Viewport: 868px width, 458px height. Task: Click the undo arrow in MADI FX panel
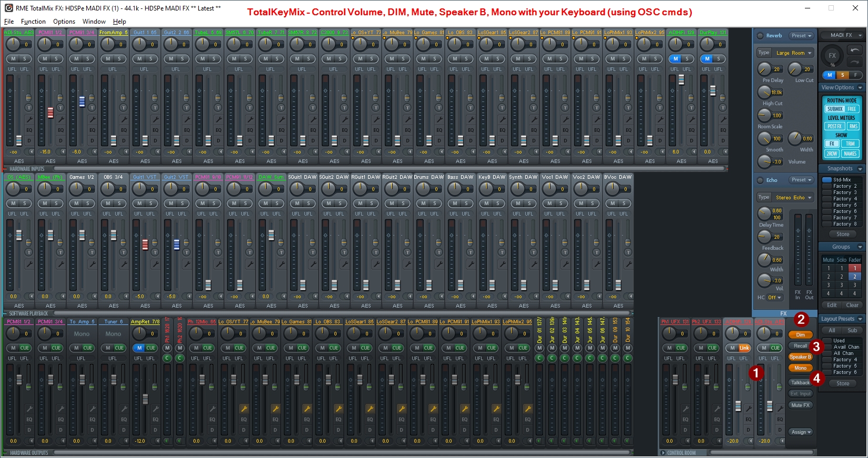coord(855,50)
